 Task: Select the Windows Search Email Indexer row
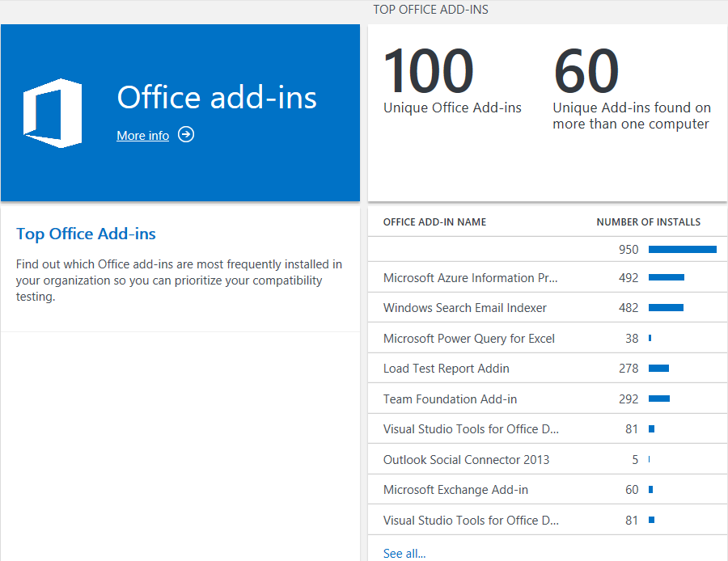point(548,308)
